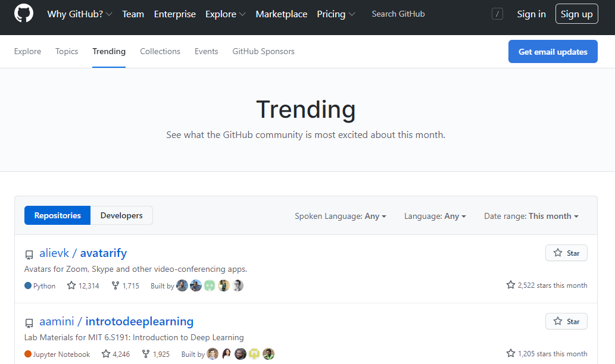
Task: Go to the Team page
Action: point(133,14)
